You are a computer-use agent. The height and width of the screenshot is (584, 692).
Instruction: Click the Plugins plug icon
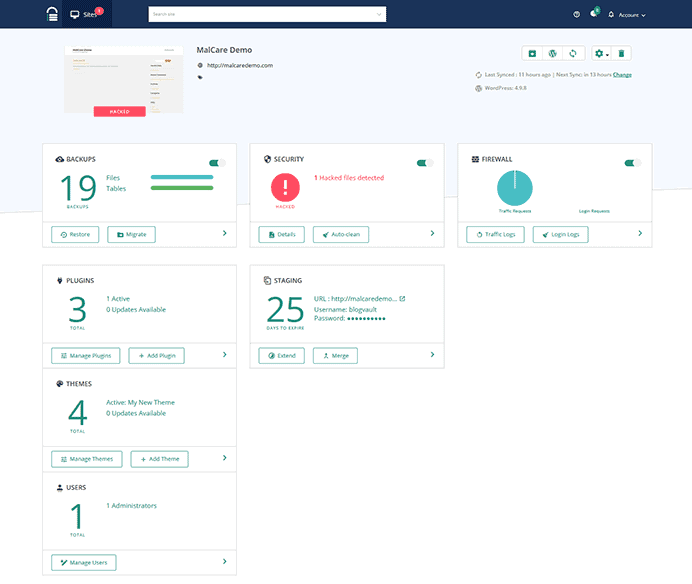[x=60, y=280]
